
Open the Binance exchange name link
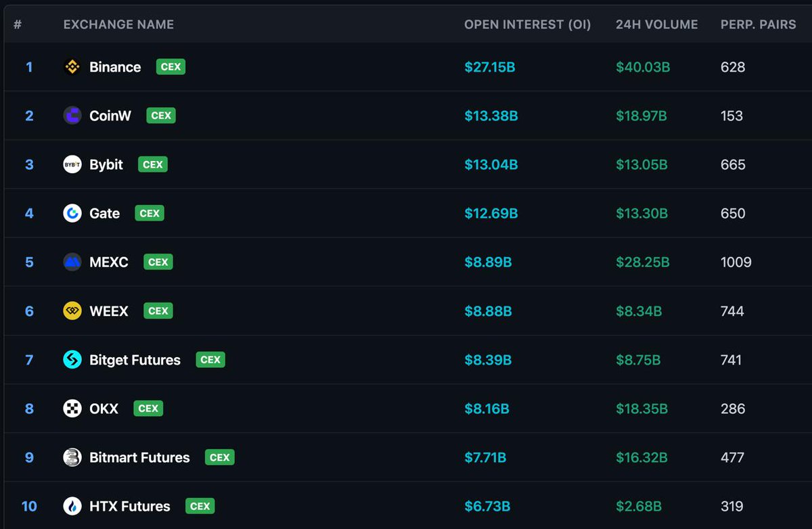point(115,67)
